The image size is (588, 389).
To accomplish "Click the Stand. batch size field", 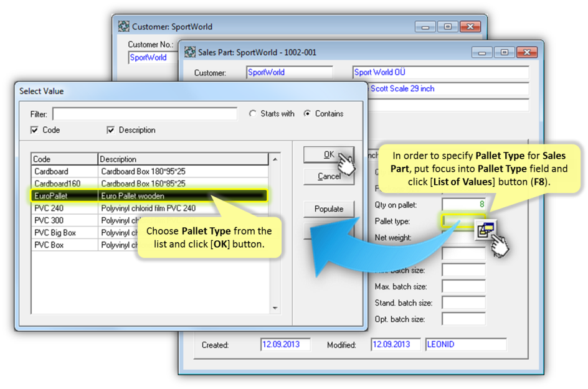I will pos(463,303).
